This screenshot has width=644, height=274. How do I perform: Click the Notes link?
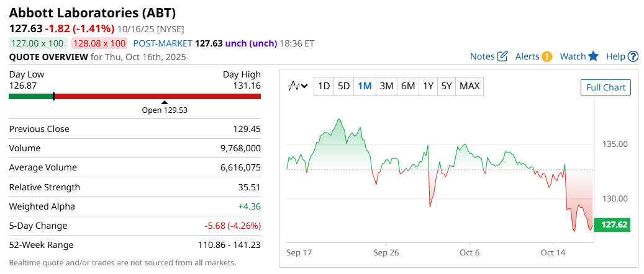(482, 56)
